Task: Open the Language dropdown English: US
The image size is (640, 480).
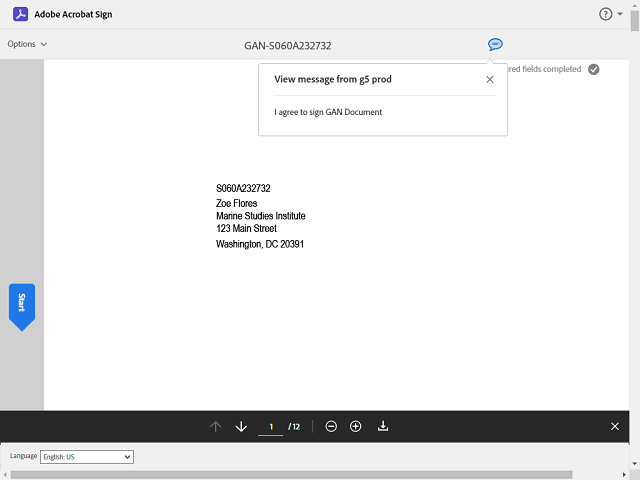Action: click(x=87, y=457)
